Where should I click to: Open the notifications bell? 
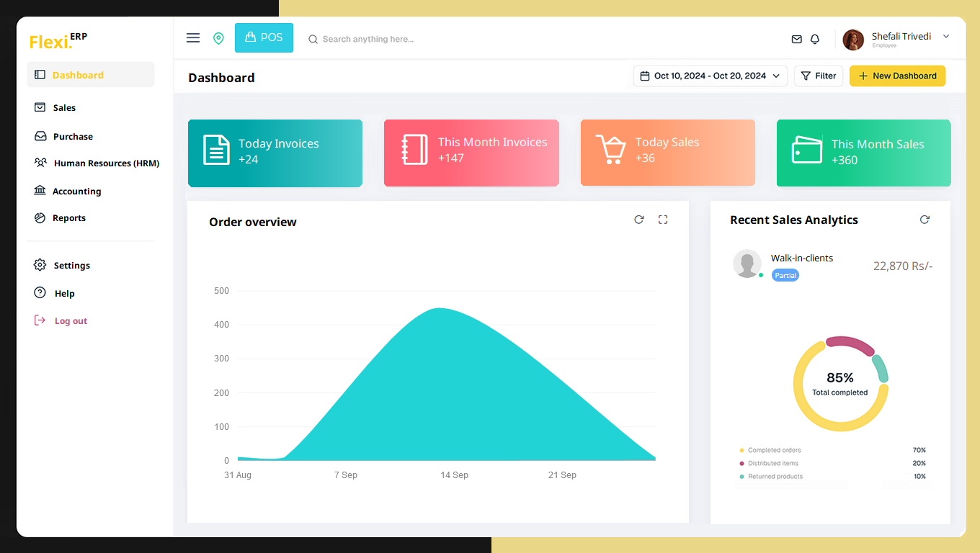click(x=815, y=39)
